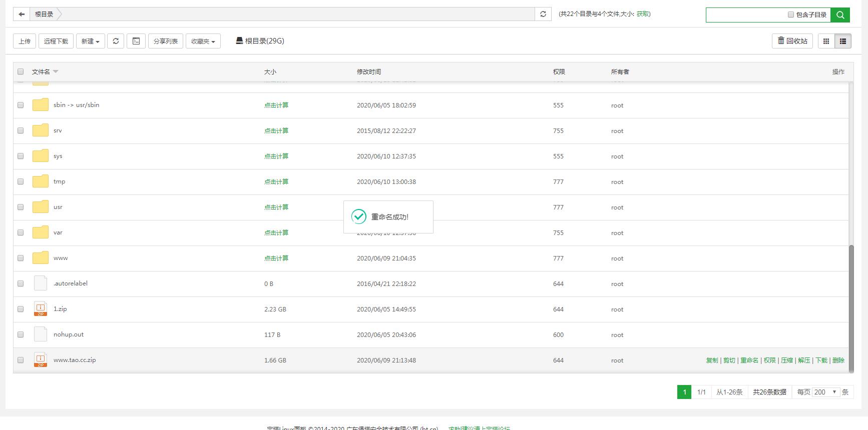868x430 pixels.
Task: Click the refresh icon beside path bar
Action: [543, 14]
